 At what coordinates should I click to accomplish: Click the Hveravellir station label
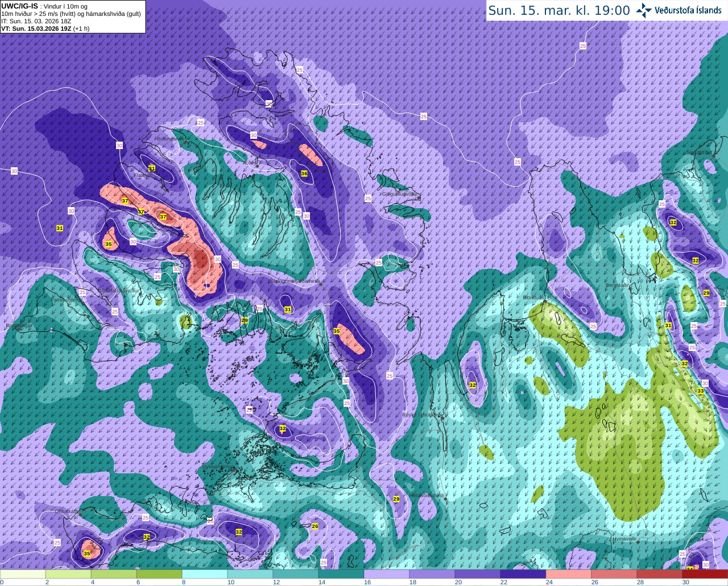624,538
